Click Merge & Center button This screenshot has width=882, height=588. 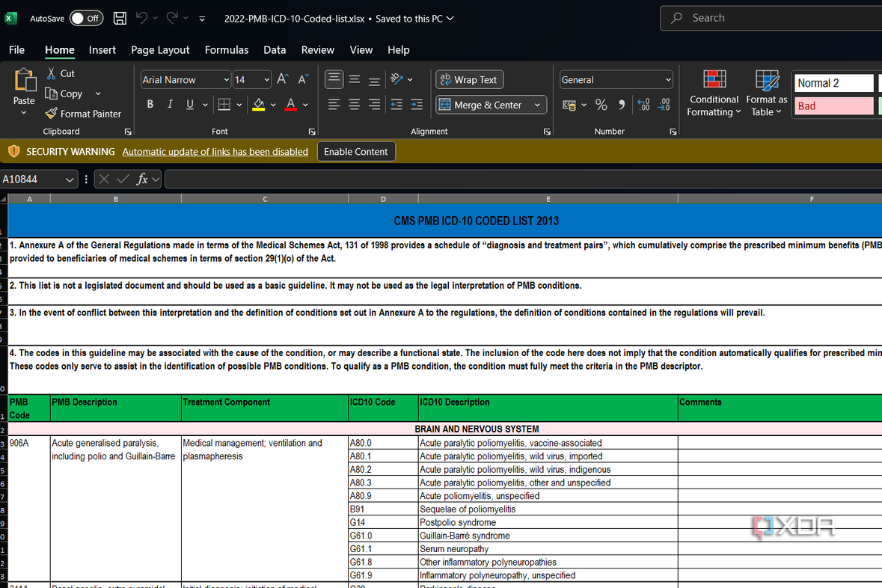483,105
